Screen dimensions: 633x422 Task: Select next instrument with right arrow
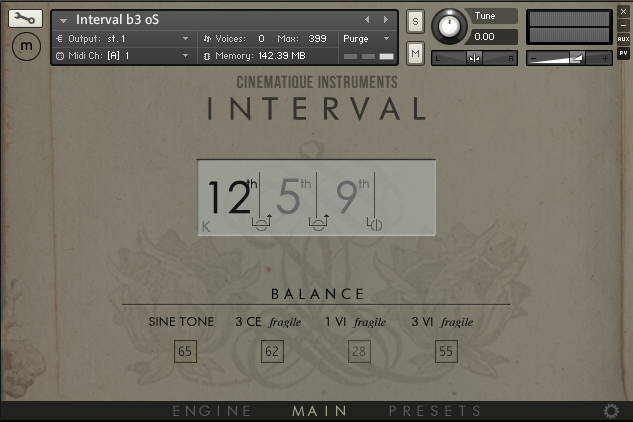click(x=386, y=19)
